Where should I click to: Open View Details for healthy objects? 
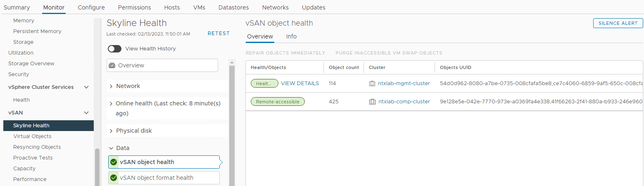tap(300, 83)
